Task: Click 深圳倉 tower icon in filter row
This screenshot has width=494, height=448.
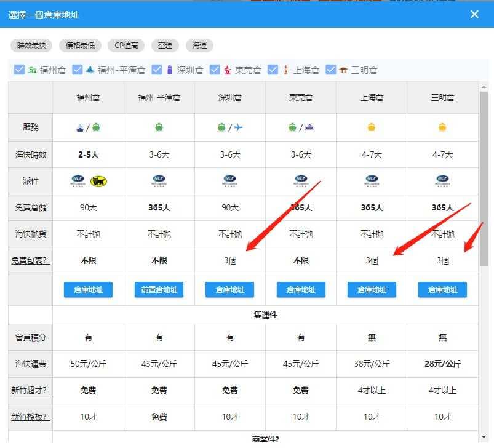Action: [170, 70]
